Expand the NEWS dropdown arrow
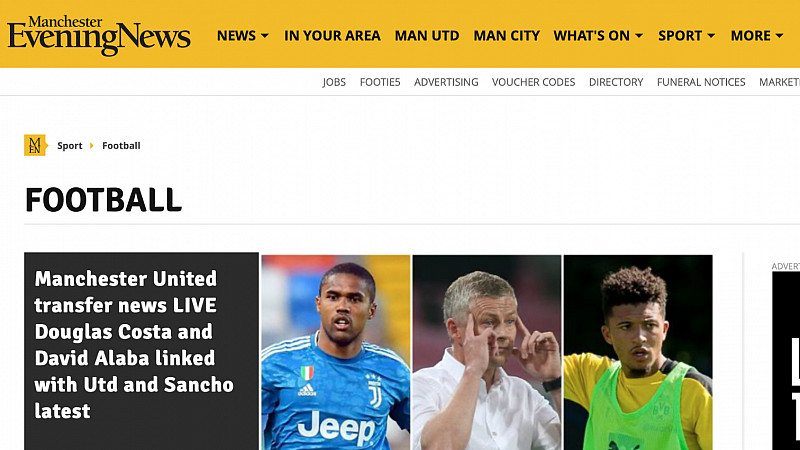800x450 pixels. coord(264,36)
